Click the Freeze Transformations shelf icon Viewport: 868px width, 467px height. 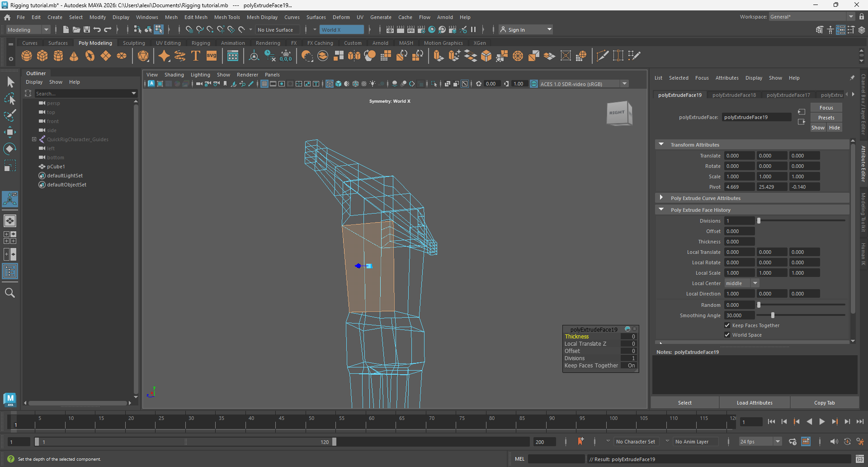click(x=286, y=56)
